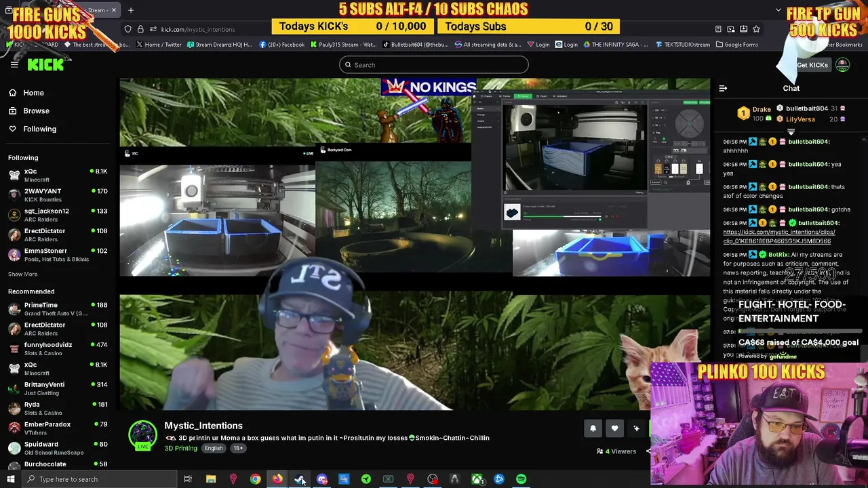
Task: Toggle reader view icon in address bar
Action: coord(718,29)
